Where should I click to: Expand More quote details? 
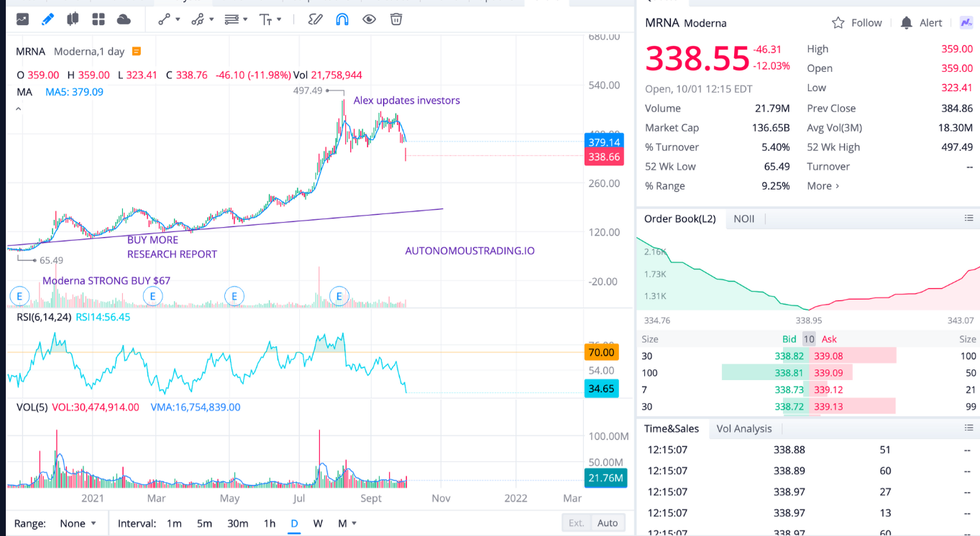[x=823, y=185]
